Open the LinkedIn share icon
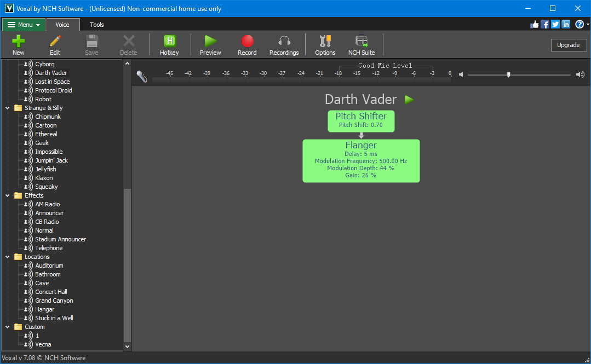The width and height of the screenshot is (591, 364). [566, 25]
